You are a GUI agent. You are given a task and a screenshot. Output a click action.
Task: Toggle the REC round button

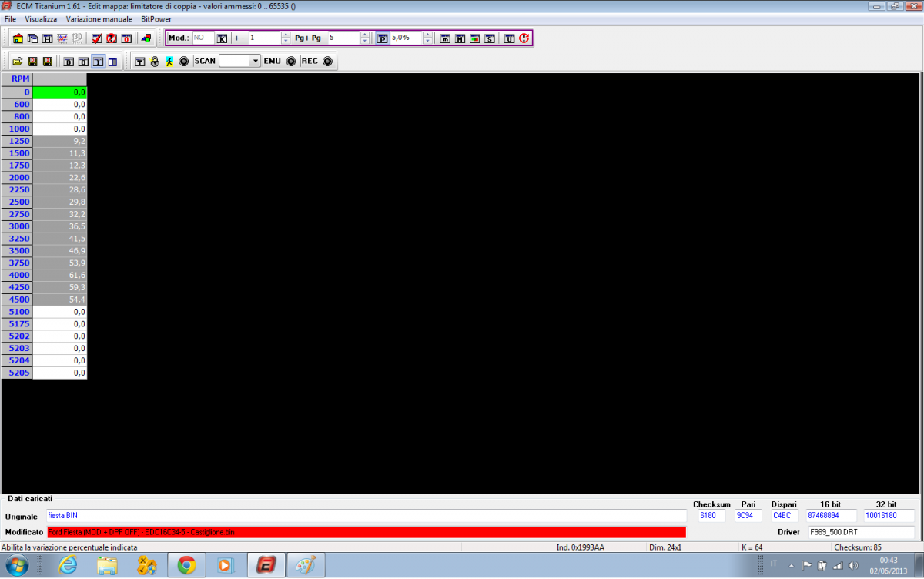327,61
